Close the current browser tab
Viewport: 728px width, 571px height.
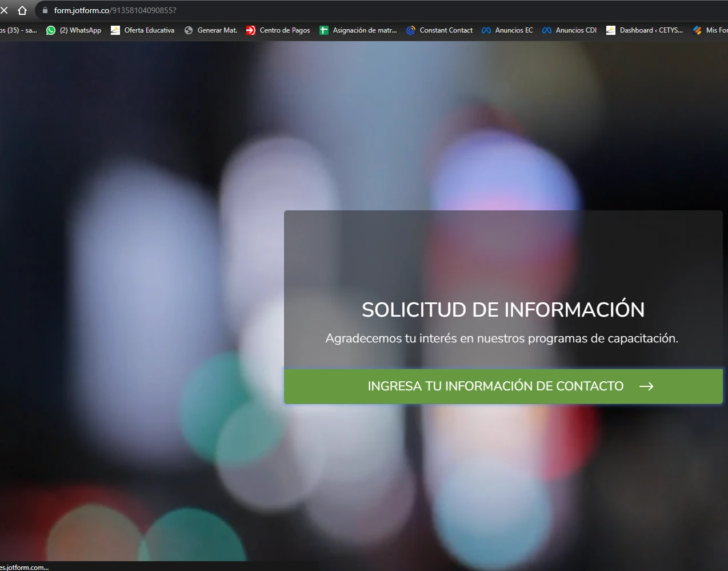pyautogui.click(x=5, y=10)
